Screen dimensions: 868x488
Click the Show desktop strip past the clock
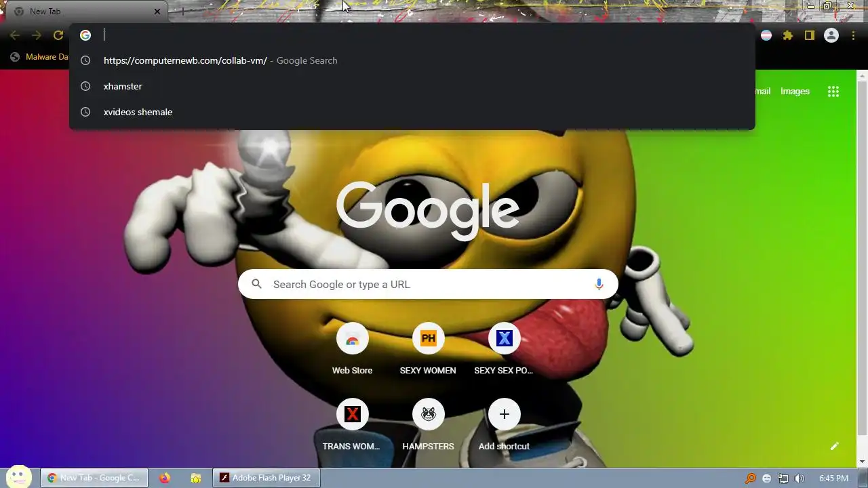tap(863, 478)
